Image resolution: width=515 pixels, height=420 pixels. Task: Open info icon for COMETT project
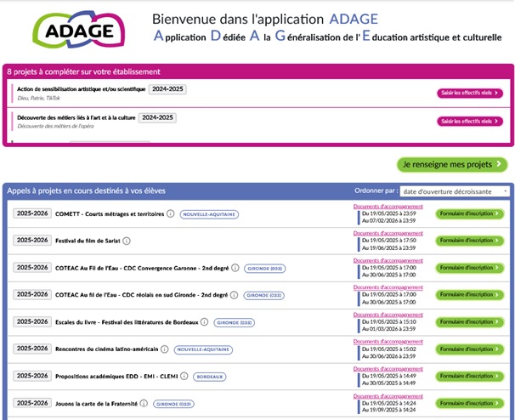point(170,213)
